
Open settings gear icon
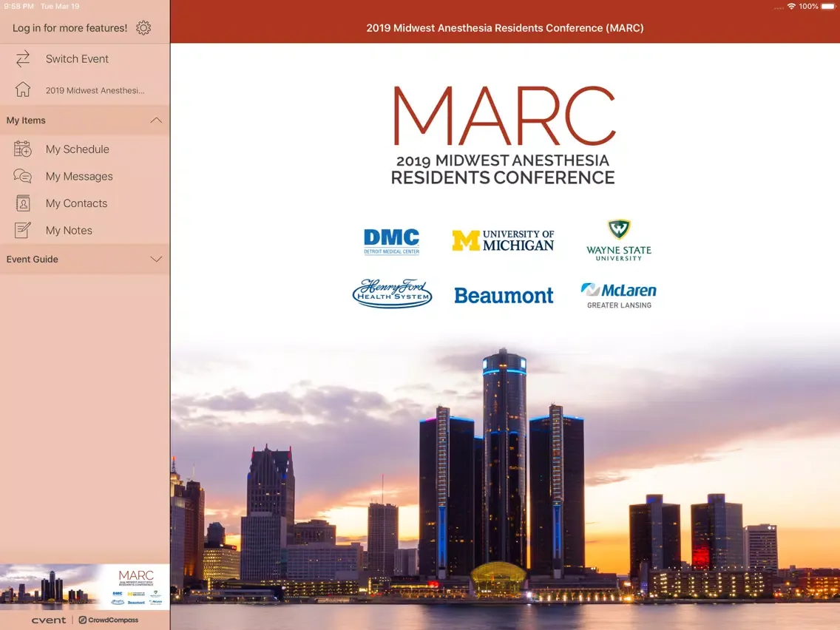(x=143, y=28)
